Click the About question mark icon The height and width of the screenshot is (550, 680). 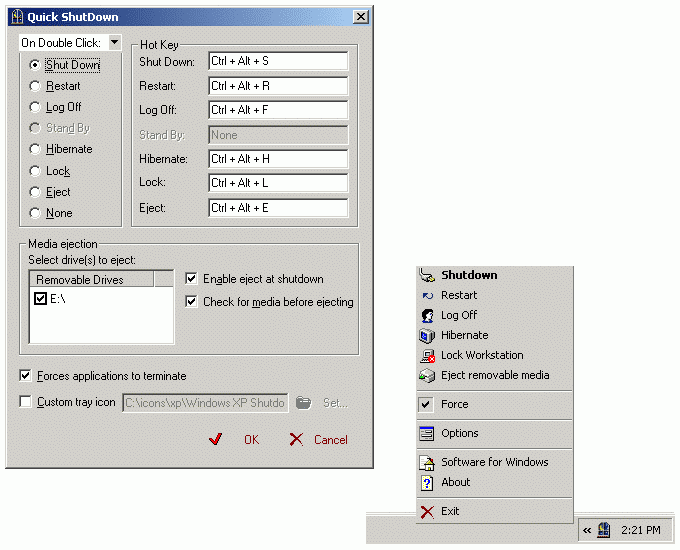coord(427,483)
